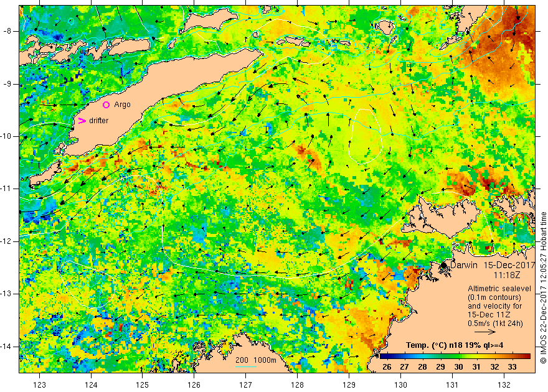
Task: Click the 'drifter' label text
Action: (98, 121)
